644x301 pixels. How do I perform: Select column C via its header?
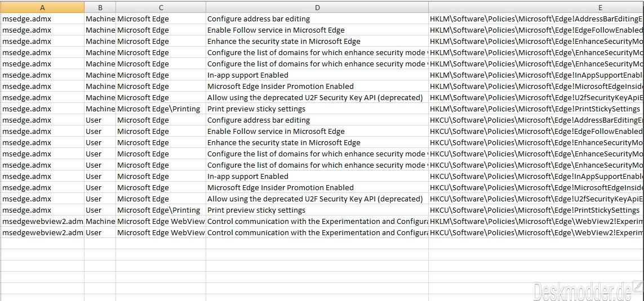(x=161, y=7)
